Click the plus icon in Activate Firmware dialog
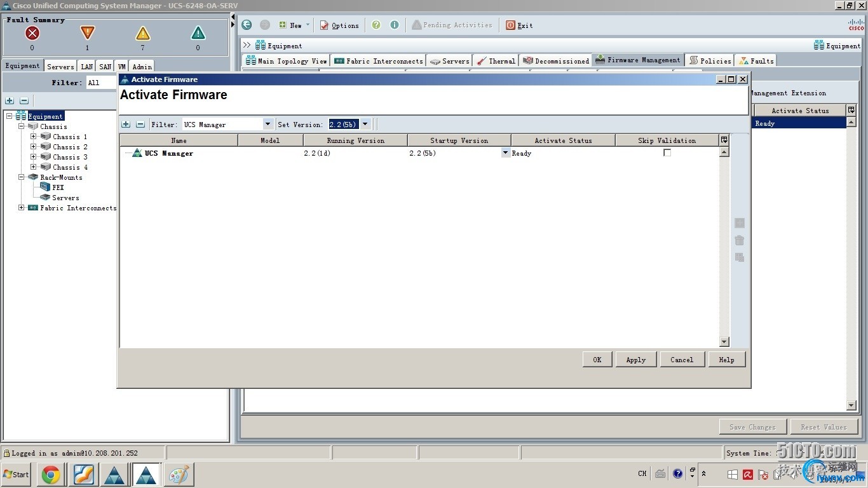The height and width of the screenshot is (488, 868). (x=126, y=125)
